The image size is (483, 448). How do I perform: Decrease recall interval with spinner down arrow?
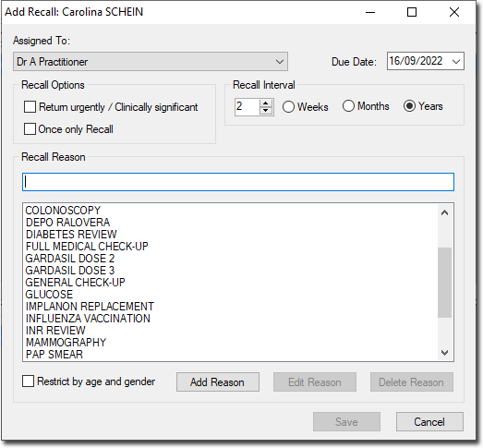coord(266,111)
